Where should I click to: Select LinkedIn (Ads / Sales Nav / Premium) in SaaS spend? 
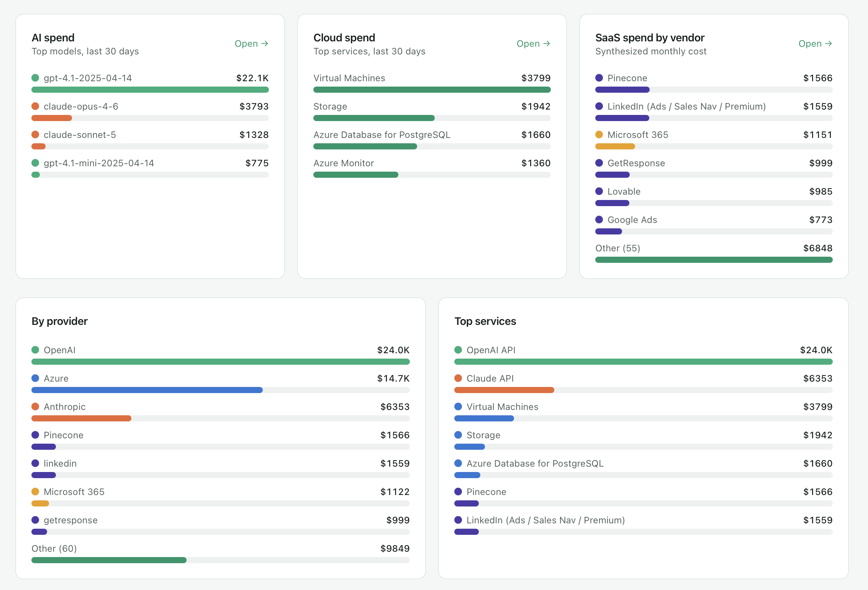[x=686, y=107]
